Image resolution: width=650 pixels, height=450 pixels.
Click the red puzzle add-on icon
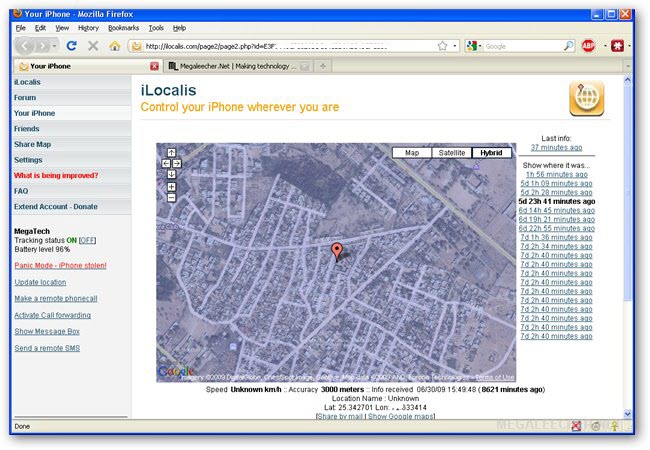(617, 46)
